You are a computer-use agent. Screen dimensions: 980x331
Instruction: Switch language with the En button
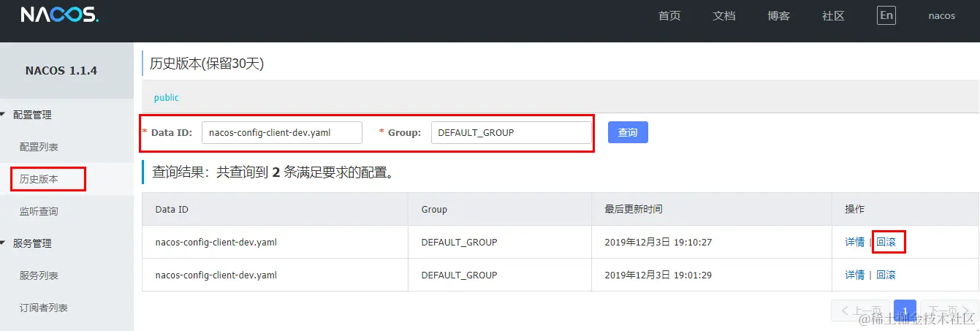click(x=886, y=15)
